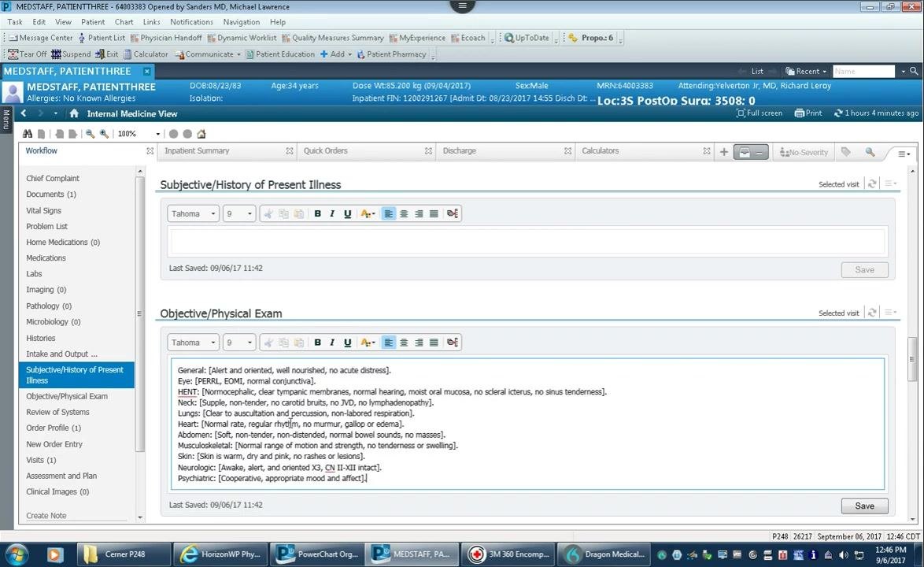
Task: Click Suspend in the toolbar
Action: point(71,54)
